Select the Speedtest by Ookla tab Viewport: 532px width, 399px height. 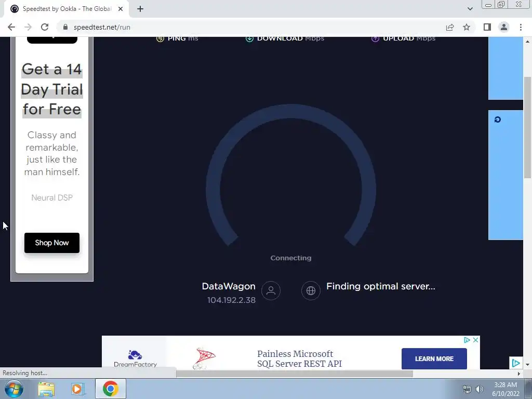(66, 9)
